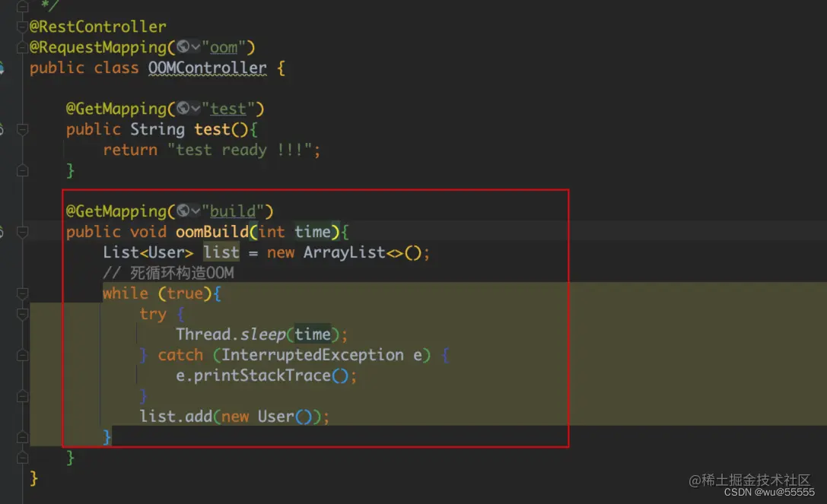This screenshot has width=827, height=504.
Task: Collapse the fold marker beside public String test()
Action: [22, 129]
